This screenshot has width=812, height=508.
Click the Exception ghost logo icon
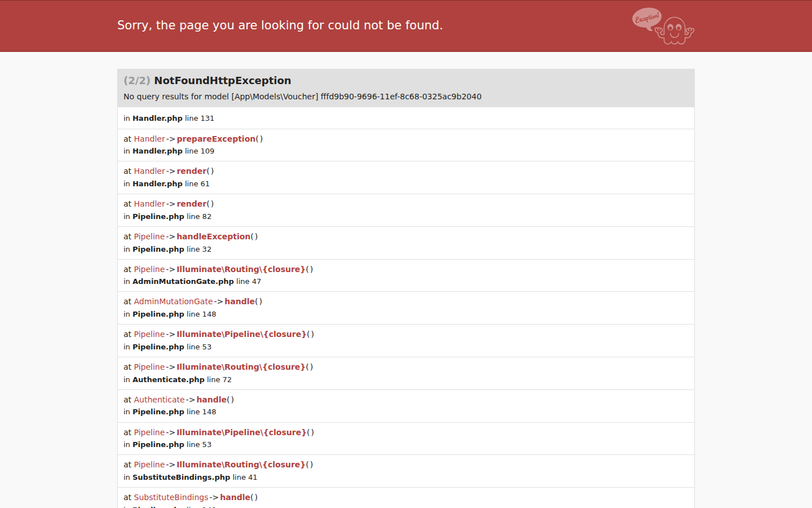663,26
